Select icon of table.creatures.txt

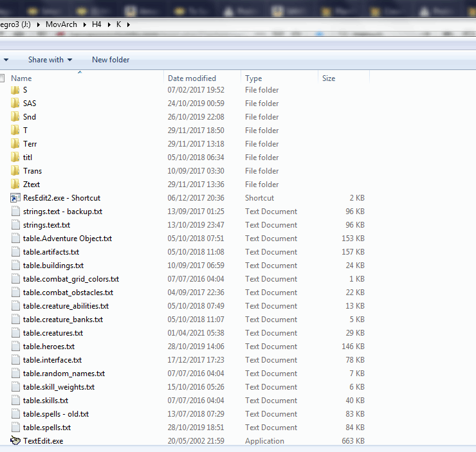tap(15, 333)
